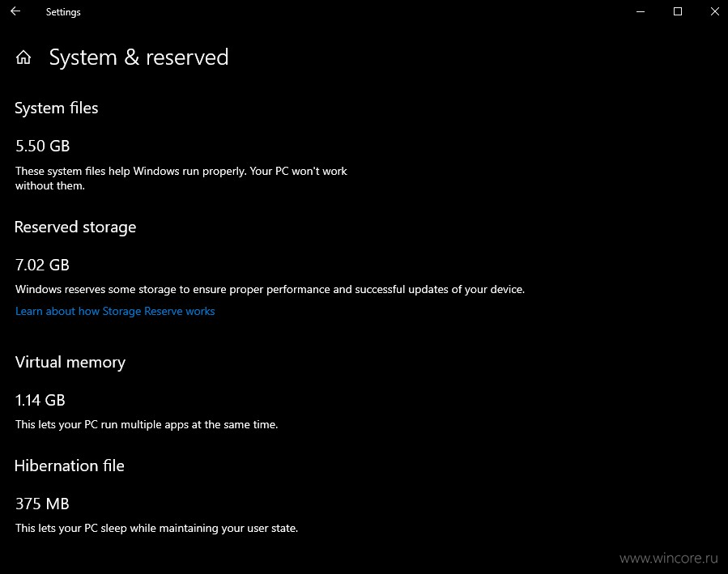Go back with the arrow icon
The width and height of the screenshot is (728, 574).
[15, 11]
